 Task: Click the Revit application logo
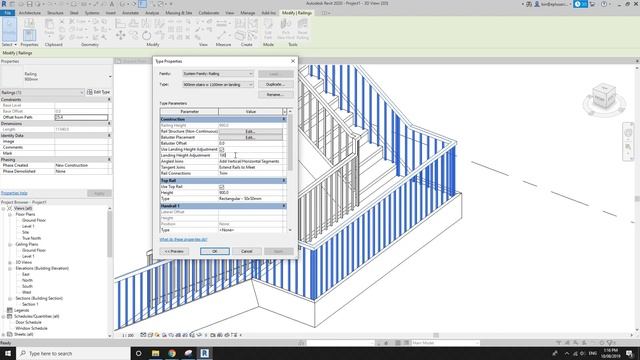[x=4, y=4]
